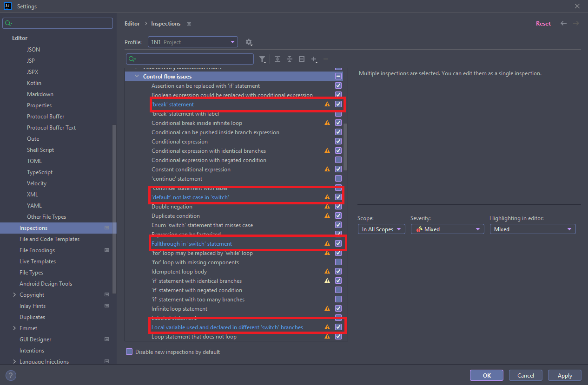Viewport: 588px width, 385px height.
Task: Click the Expand All icon in the inspections toolbar
Action: [x=277, y=59]
